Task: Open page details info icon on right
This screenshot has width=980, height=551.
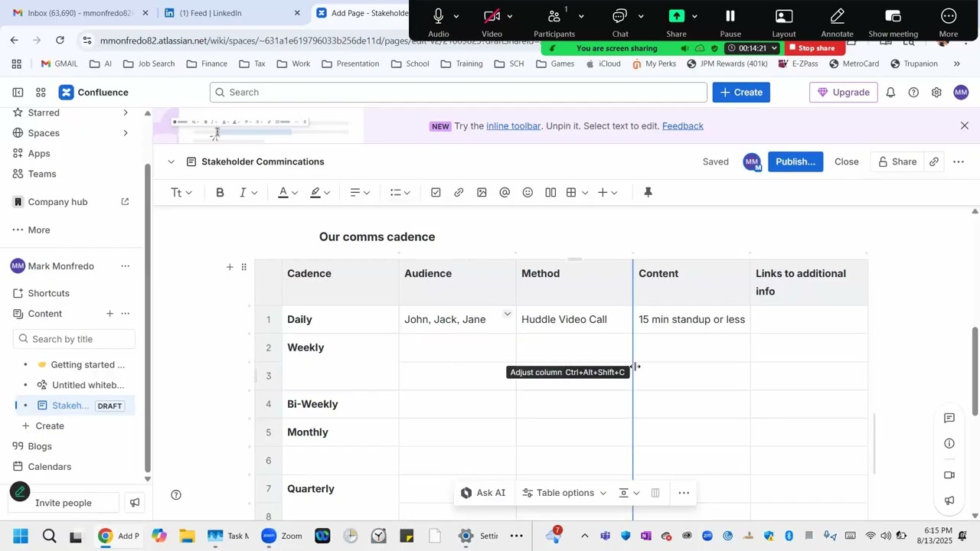Action: click(949, 444)
